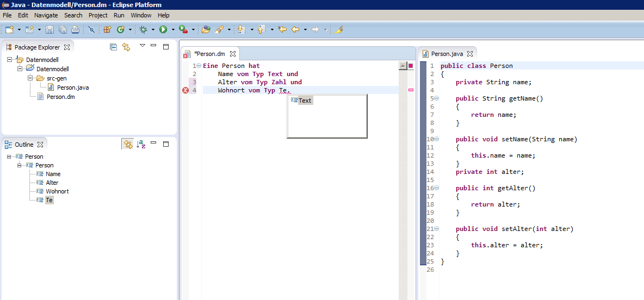The height and width of the screenshot is (300, 644).
Task: Click the Save toolbar icon
Action: point(49,29)
